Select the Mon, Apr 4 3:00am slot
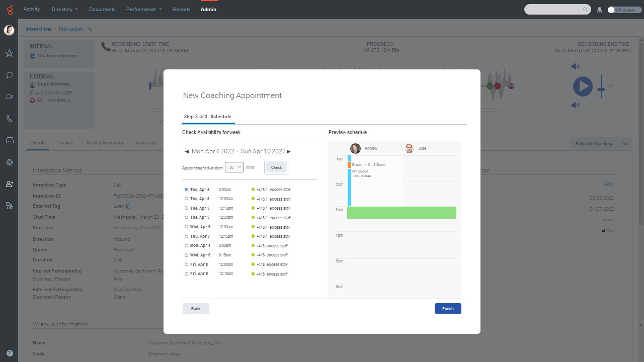This screenshot has width=644, height=362. pos(187,245)
